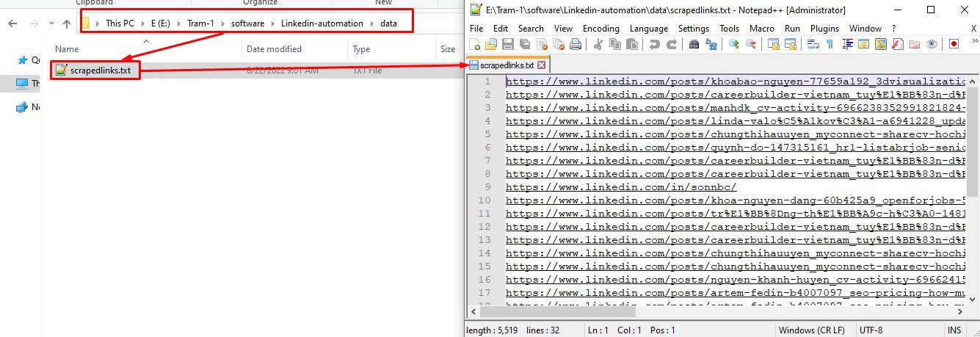Open the Macro menu
This screenshot has width=980, height=337.
pyautogui.click(x=762, y=29)
